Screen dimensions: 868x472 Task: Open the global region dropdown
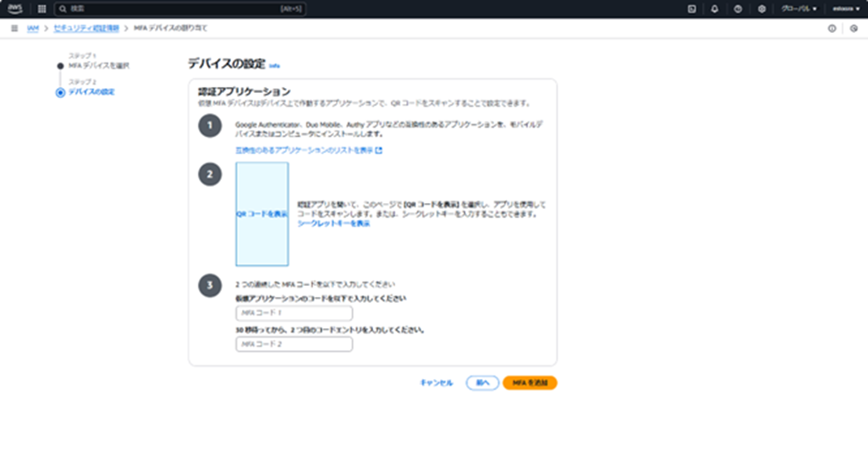coord(799,8)
